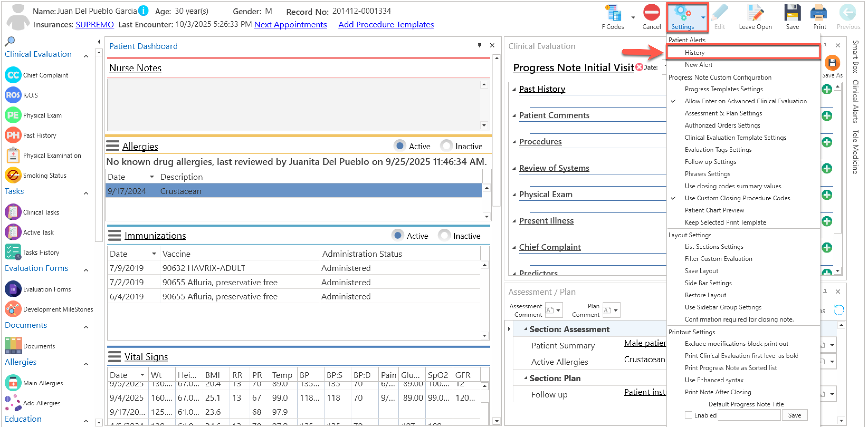The height and width of the screenshot is (427, 868).
Task: Choose History under Patient Alerts menu
Action: click(694, 52)
